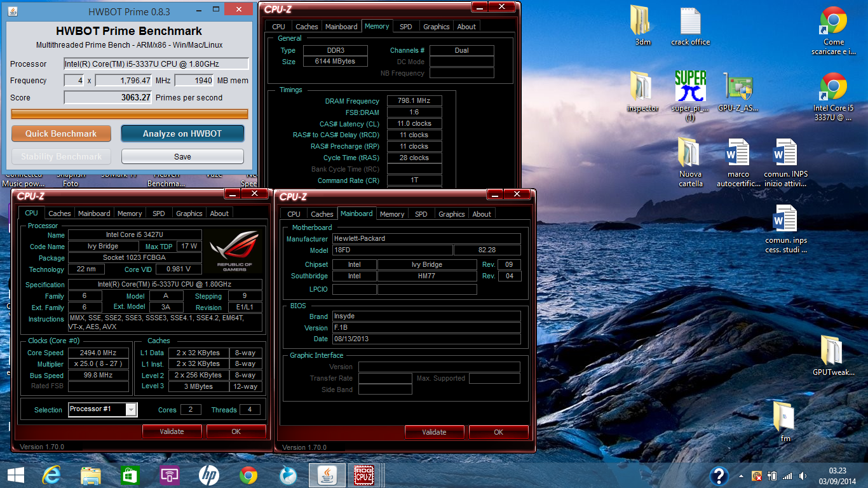This screenshot has height=488, width=868.
Task: Open the fm folder on desktop
Action: 785,421
